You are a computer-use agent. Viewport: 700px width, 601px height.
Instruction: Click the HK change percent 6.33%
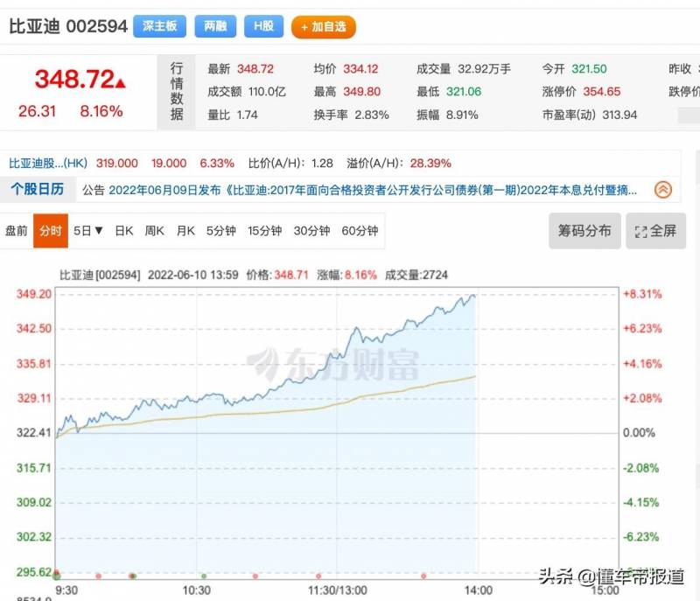[217, 164]
